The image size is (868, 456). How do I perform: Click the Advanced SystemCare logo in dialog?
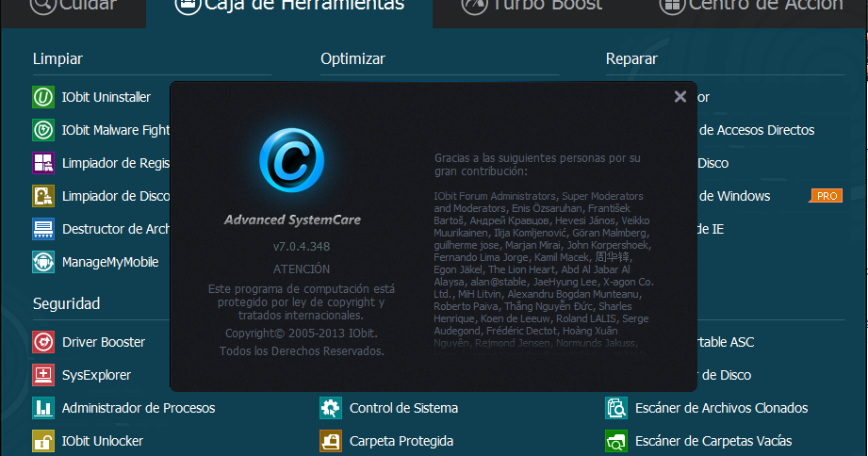pyautogui.click(x=292, y=160)
